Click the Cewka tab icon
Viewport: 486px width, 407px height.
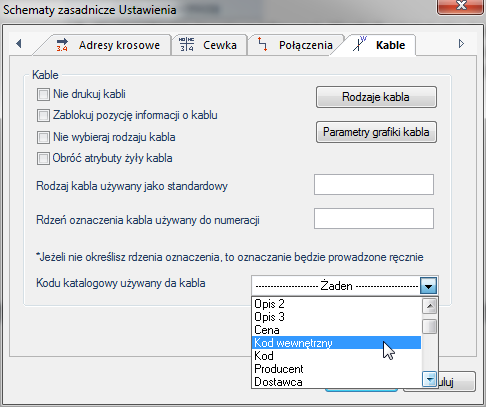pyautogui.click(x=186, y=44)
